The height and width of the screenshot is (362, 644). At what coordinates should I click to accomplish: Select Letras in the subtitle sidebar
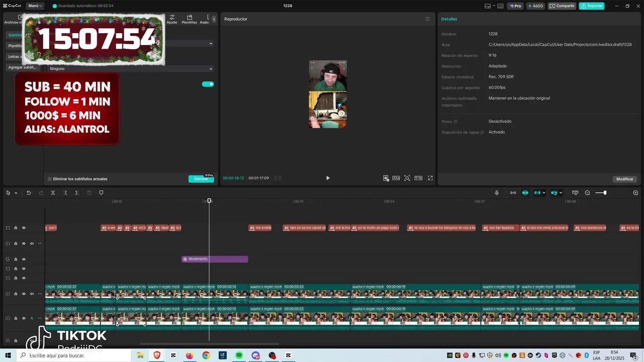[14, 57]
